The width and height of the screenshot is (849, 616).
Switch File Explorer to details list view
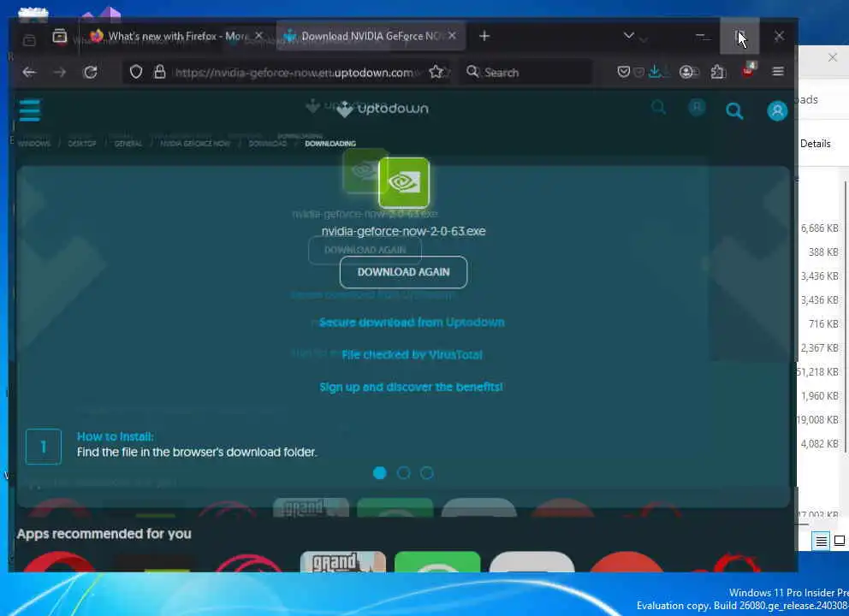[x=822, y=540]
